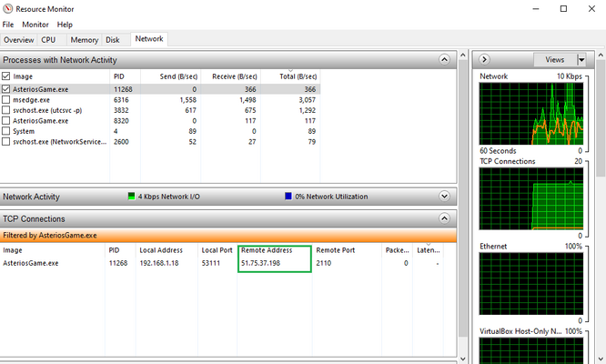
Task: Sort TCP connections by Remote Address header
Action: (x=275, y=250)
